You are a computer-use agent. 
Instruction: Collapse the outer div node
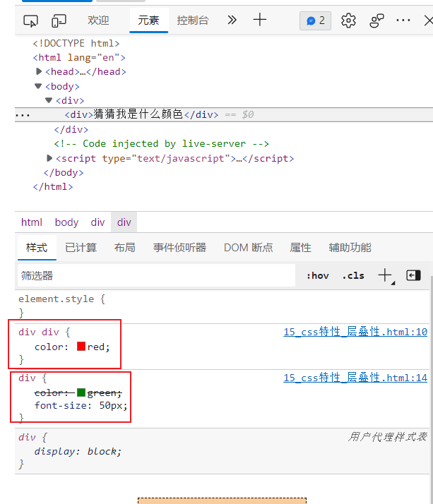49,100
